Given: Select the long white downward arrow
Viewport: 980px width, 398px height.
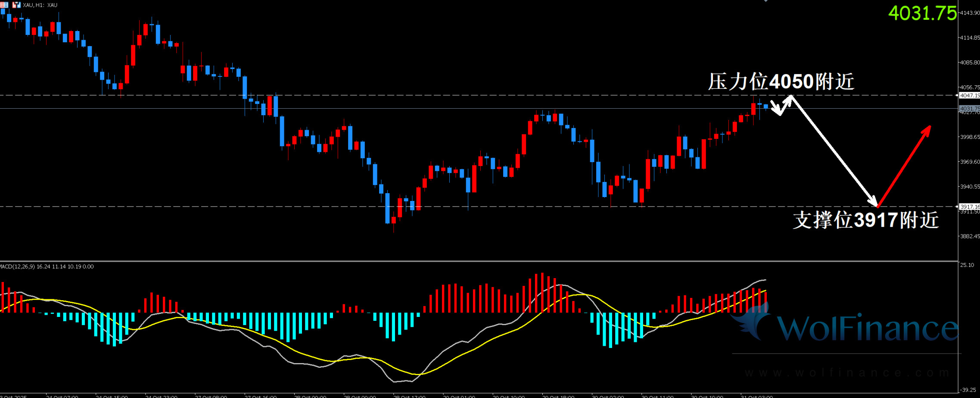Looking at the screenshot, I should [x=834, y=151].
